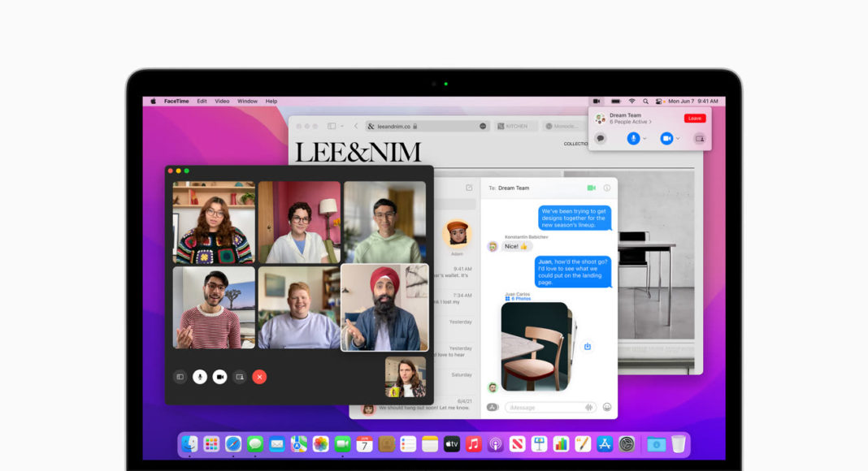Toggle microphone in the Dream Team panel
This screenshot has height=471, width=868.
click(633, 139)
